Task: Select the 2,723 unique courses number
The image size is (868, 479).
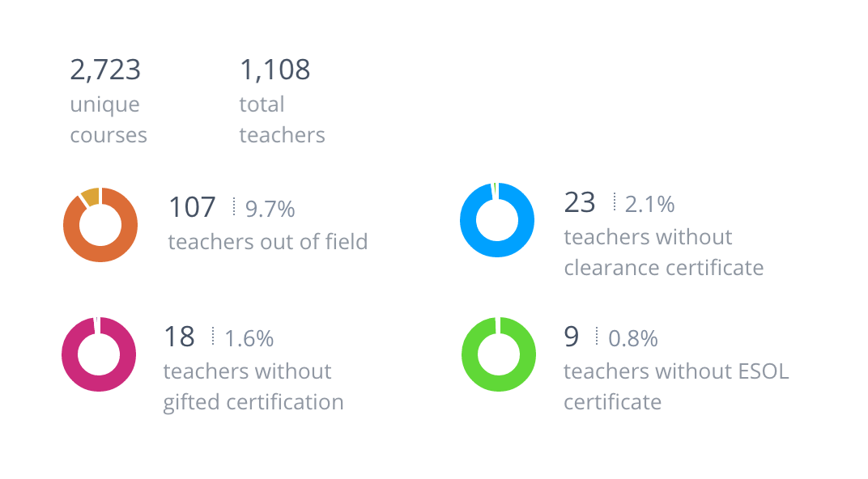Action: (105, 70)
